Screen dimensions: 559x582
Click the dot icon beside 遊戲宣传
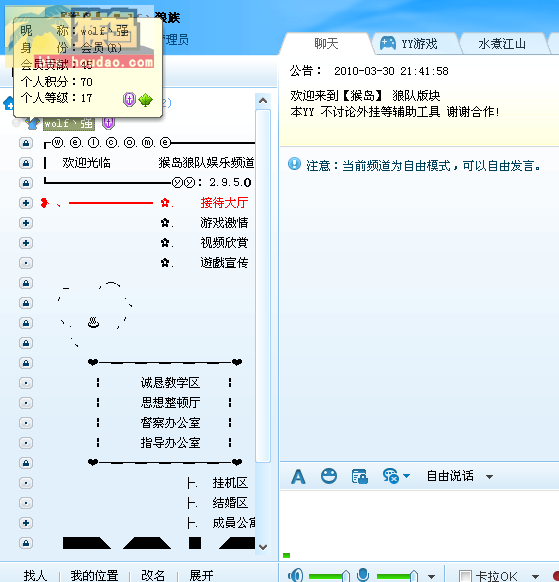(x=26, y=263)
